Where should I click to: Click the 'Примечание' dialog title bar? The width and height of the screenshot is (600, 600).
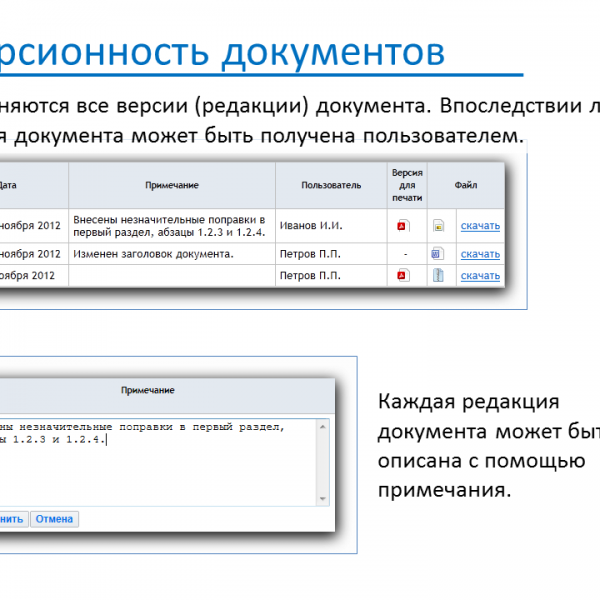[148, 390]
